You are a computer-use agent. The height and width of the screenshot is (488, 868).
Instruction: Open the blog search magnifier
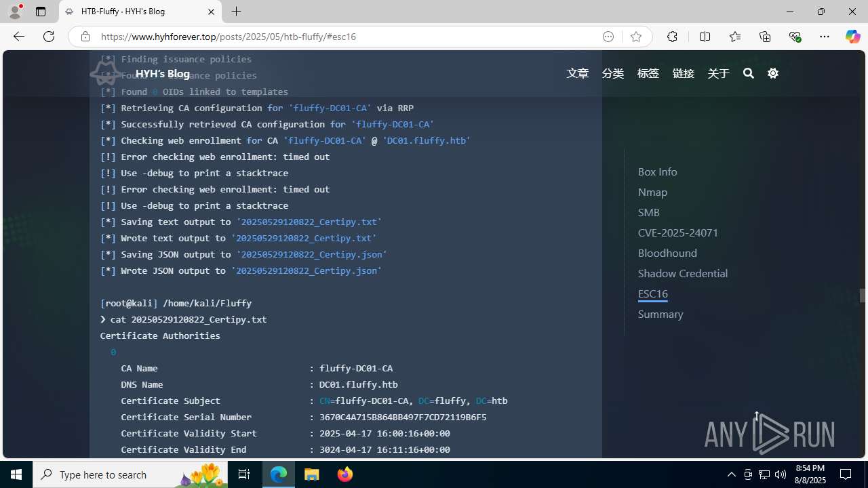[749, 73]
